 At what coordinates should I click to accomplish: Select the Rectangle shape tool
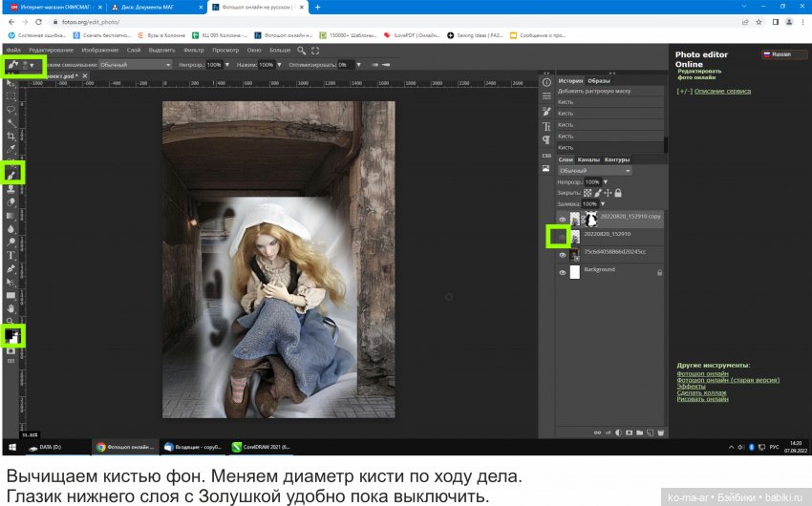coord(11,295)
